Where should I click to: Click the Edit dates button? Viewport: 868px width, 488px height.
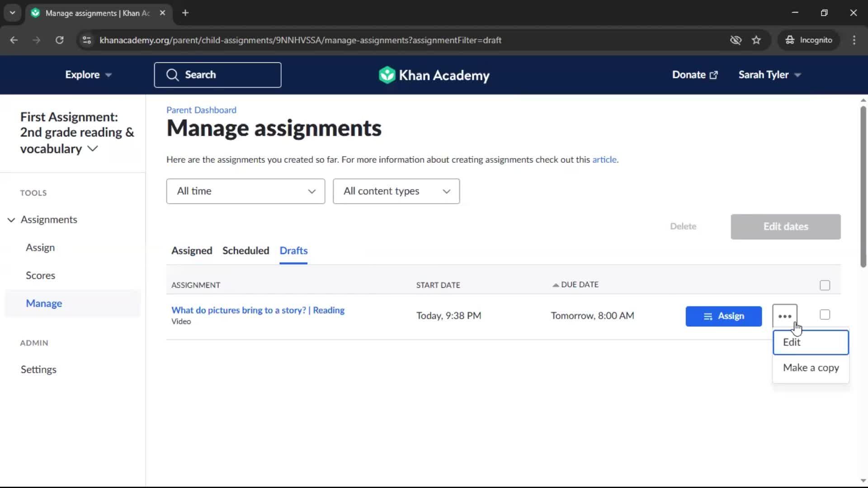click(785, 227)
